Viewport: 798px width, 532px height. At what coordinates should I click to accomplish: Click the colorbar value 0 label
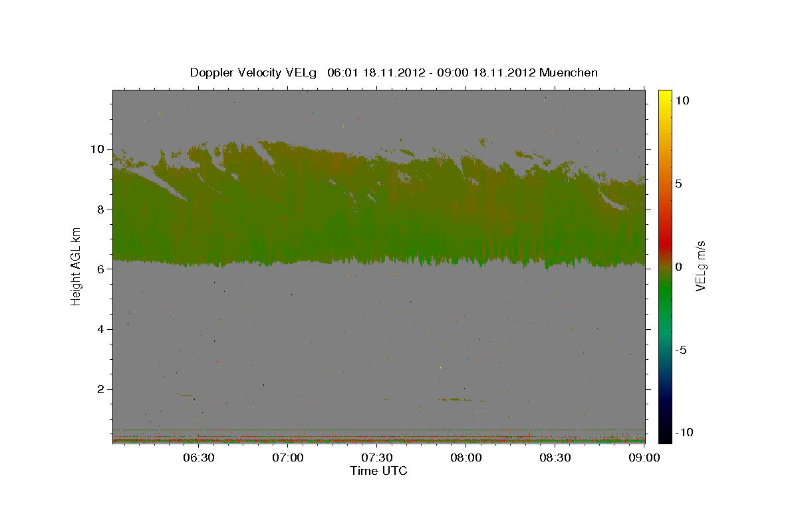(x=678, y=267)
